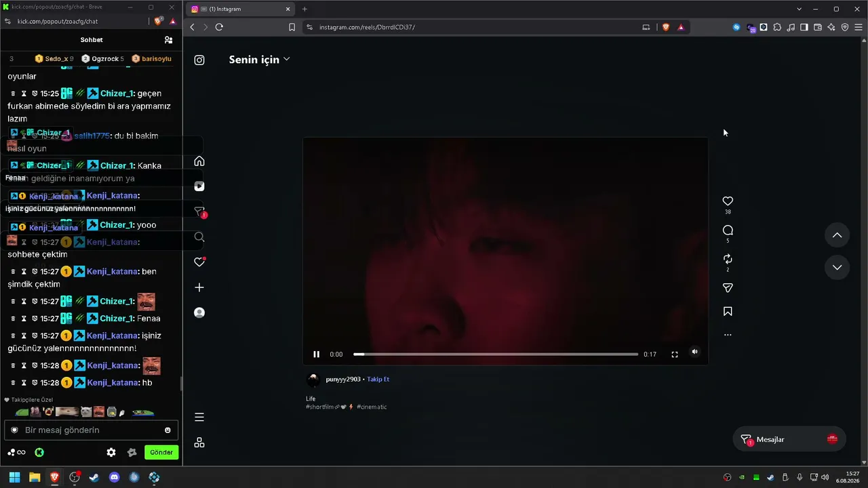Open the extensions puzzle piece menu
This screenshot has height=488, width=868.
point(777,27)
